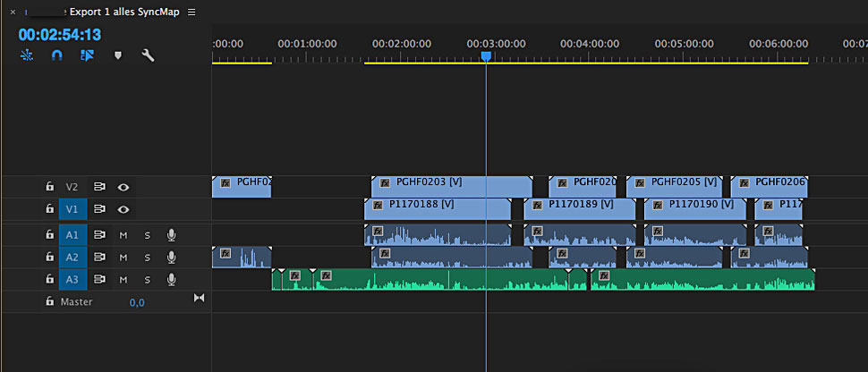This screenshot has width=868, height=372.
Task: Toggle lock on track A2
Action: [x=50, y=258]
